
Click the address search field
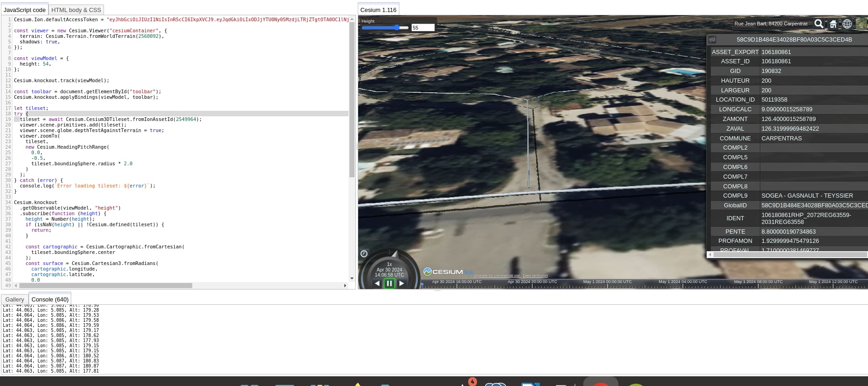pos(771,24)
